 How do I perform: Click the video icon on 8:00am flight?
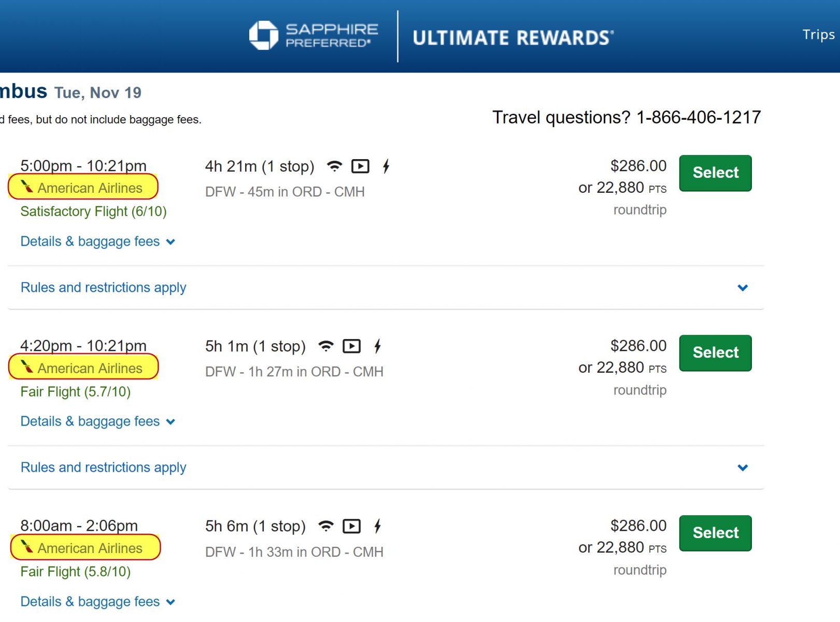point(352,526)
